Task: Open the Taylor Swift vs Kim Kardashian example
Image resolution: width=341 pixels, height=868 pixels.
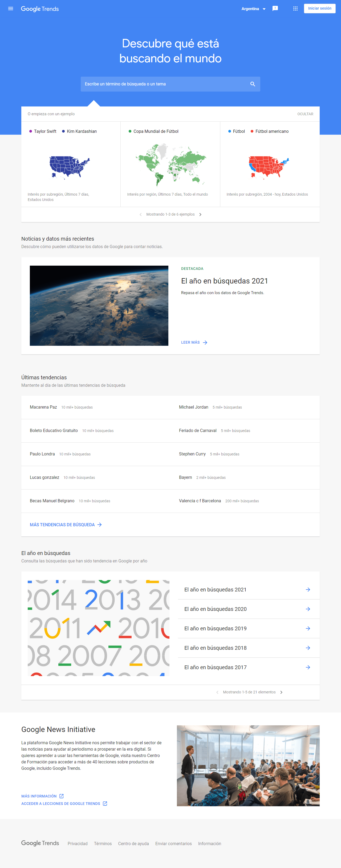Action: pyautogui.click(x=71, y=164)
